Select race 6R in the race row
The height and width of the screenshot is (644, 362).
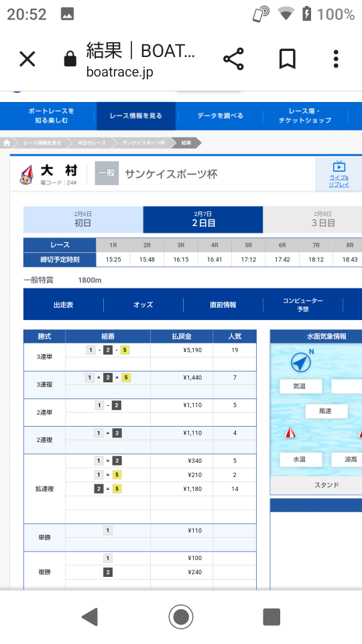[282, 246]
